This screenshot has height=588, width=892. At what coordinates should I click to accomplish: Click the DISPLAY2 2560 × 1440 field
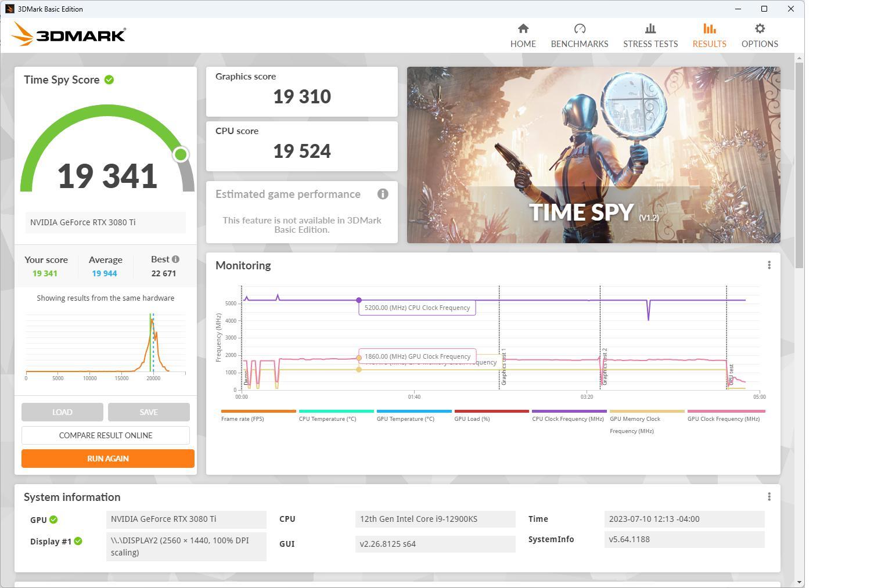click(x=186, y=546)
